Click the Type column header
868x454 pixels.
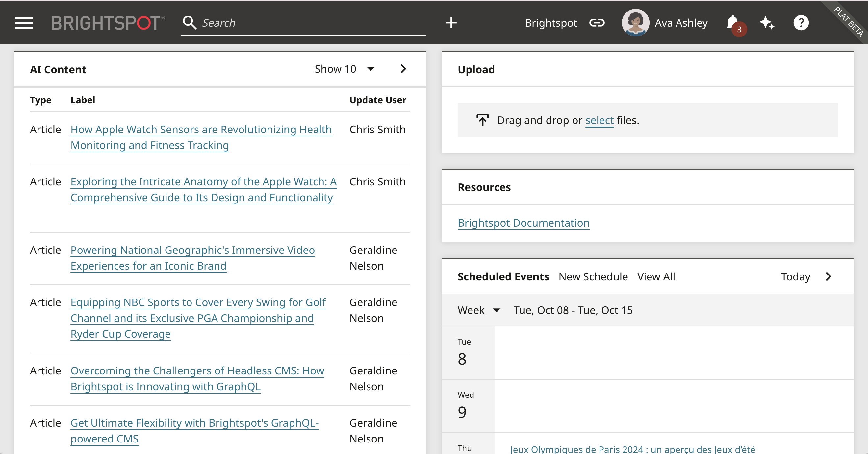click(40, 100)
